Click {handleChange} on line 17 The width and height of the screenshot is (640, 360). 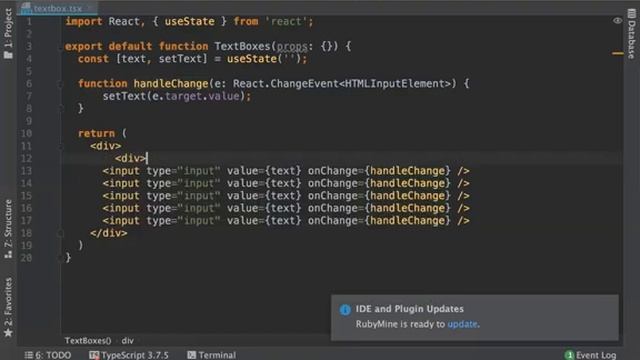pyautogui.click(x=408, y=221)
